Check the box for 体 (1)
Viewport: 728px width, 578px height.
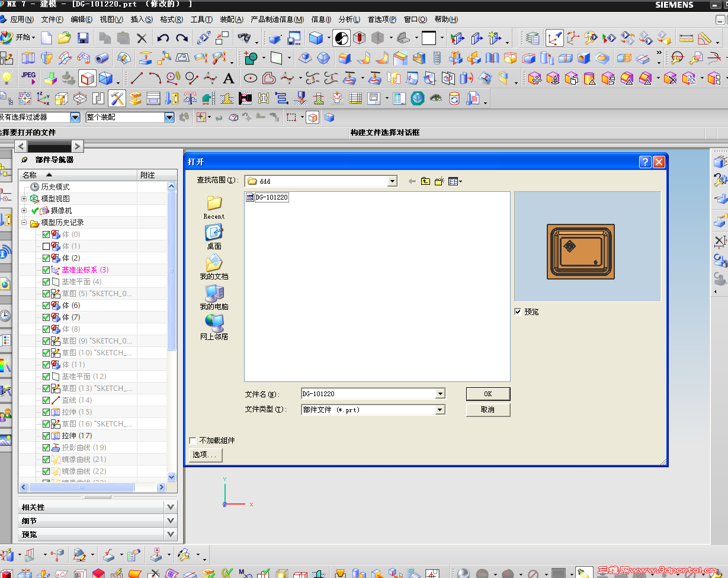[46, 246]
